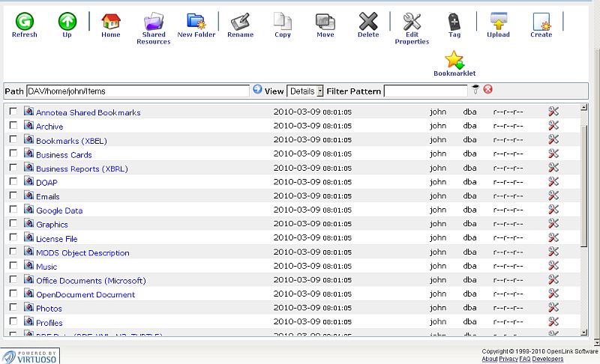Click the go arrow beside Path field
Screen dimensions: 600x364
[257, 90]
